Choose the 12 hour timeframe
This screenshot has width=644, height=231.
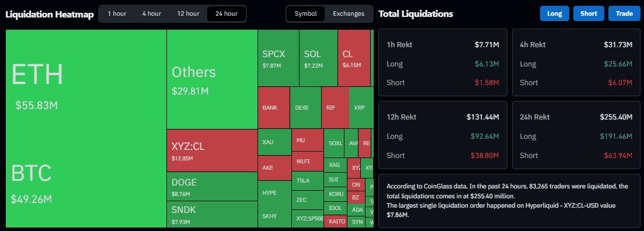pos(188,13)
